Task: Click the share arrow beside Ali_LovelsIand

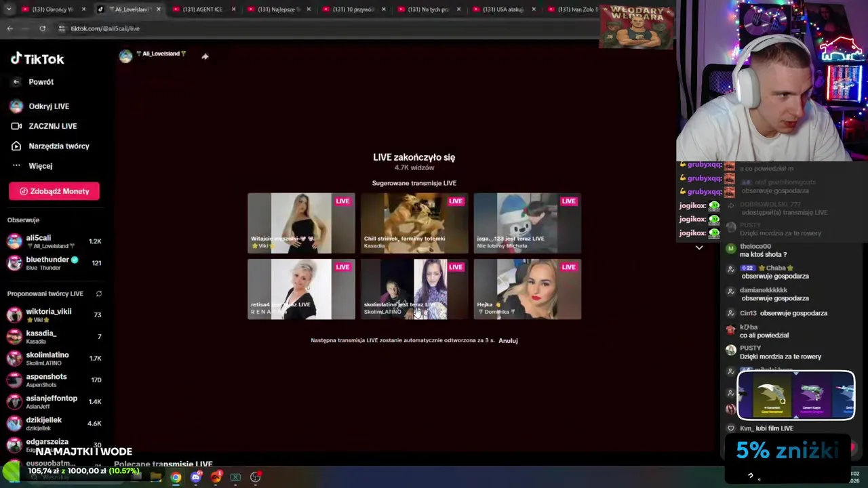Action: click(205, 56)
